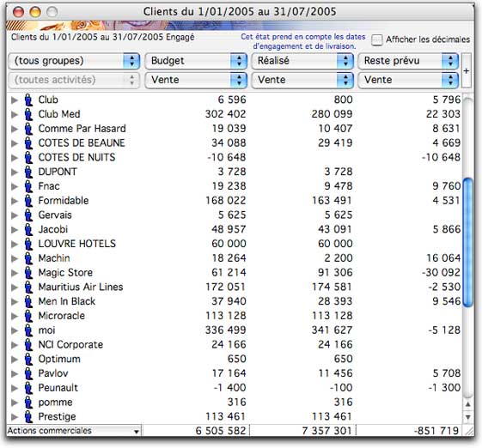The height and width of the screenshot is (448, 482).
Task: Open the Vente dropdown under Réalisé
Action: tap(302, 80)
